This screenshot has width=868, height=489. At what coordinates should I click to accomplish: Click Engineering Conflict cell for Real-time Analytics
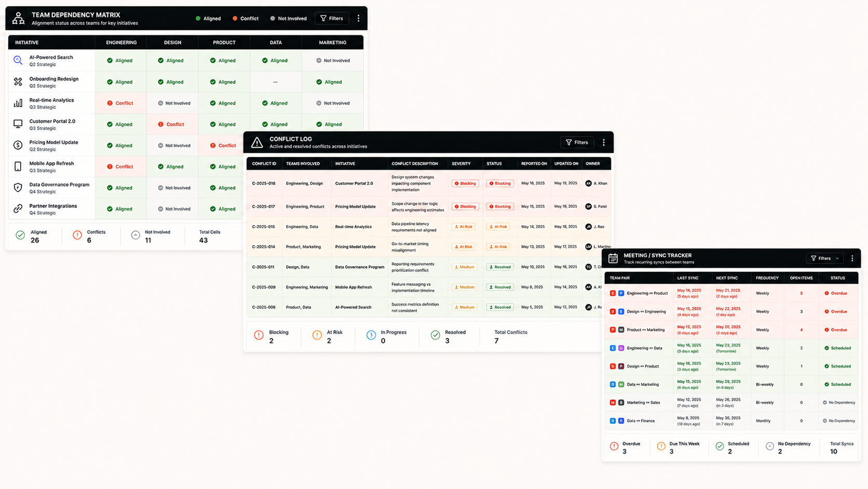point(120,103)
